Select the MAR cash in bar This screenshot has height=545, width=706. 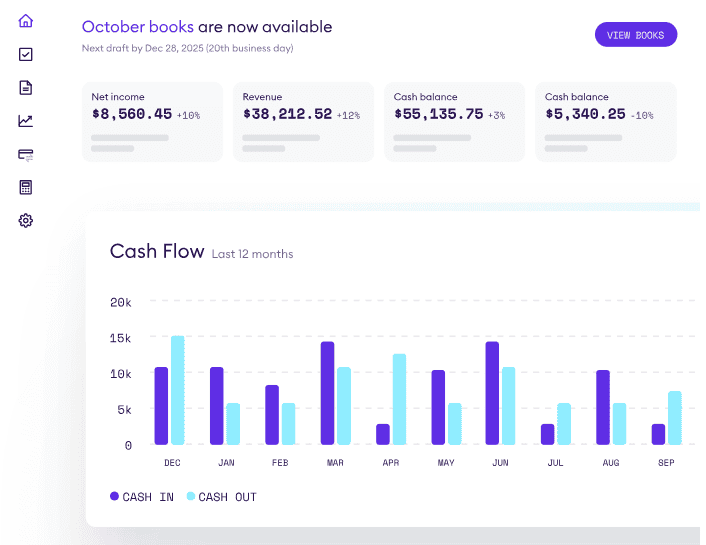point(327,394)
